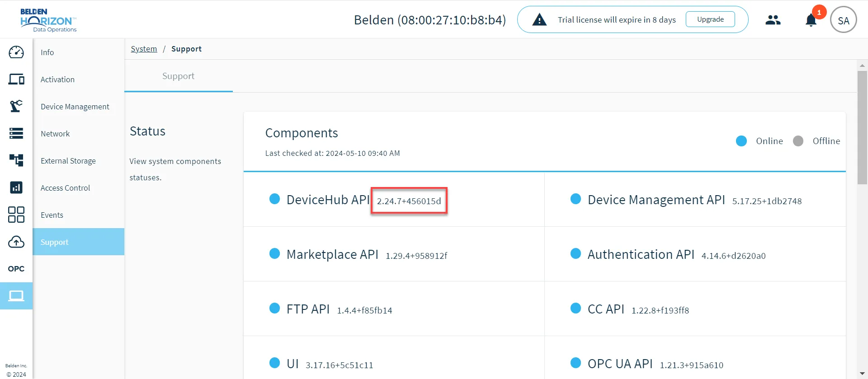The image size is (868, 379).
Task: Open the robot arm icon in sidebar
Action: [x=16, y=106]
